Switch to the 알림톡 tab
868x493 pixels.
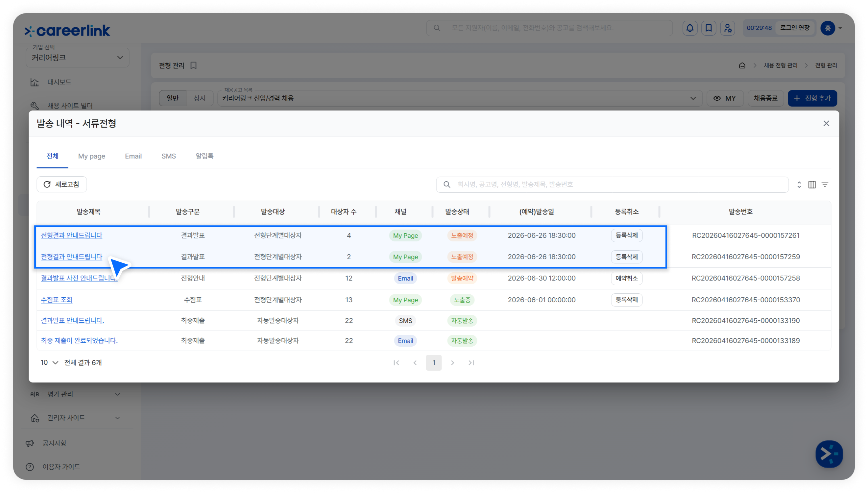(205, 156)
